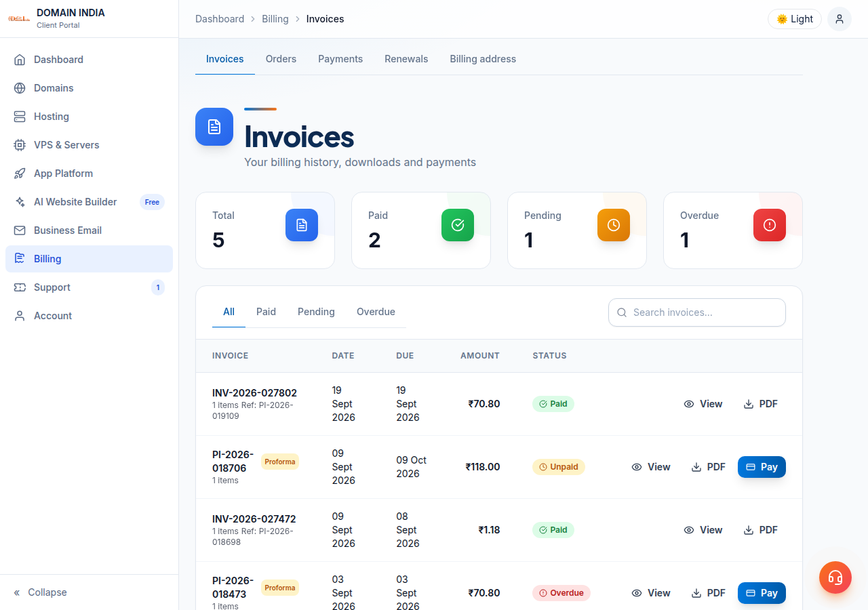View proforma PI-2026-018473
The width and height of the screenshot is (868, 610).
point(651,593)
